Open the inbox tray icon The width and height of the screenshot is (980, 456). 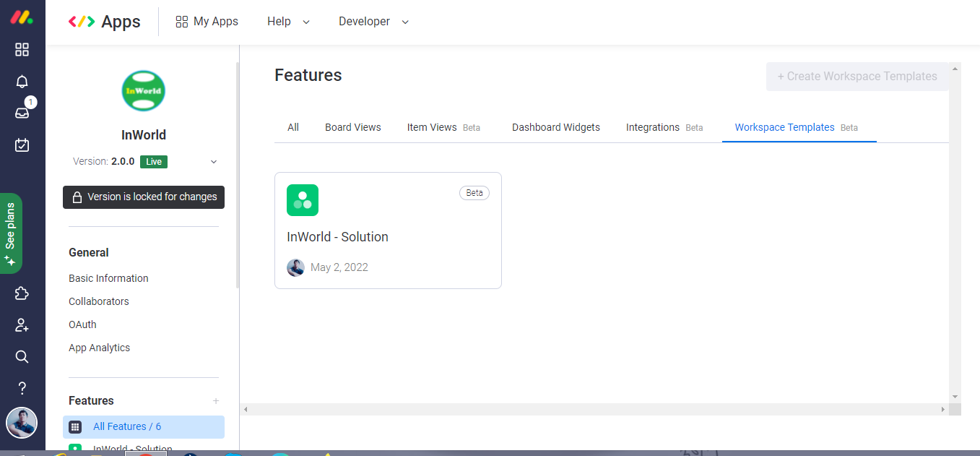point(22,113)
